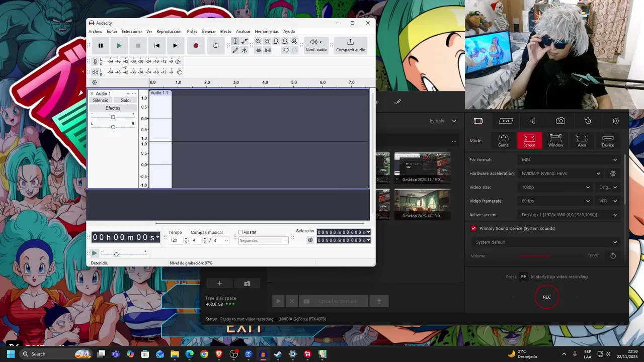Adjust Audio 1 gain slider
Image resolution: width=644 pixels, height=362 pixels.
pos(113,117)
